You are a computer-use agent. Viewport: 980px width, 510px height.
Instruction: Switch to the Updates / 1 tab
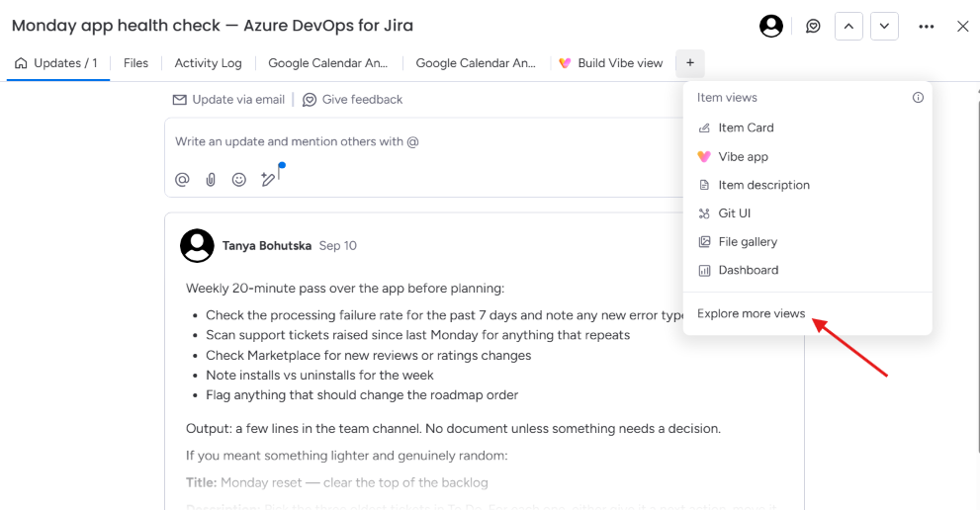[57, 63]
